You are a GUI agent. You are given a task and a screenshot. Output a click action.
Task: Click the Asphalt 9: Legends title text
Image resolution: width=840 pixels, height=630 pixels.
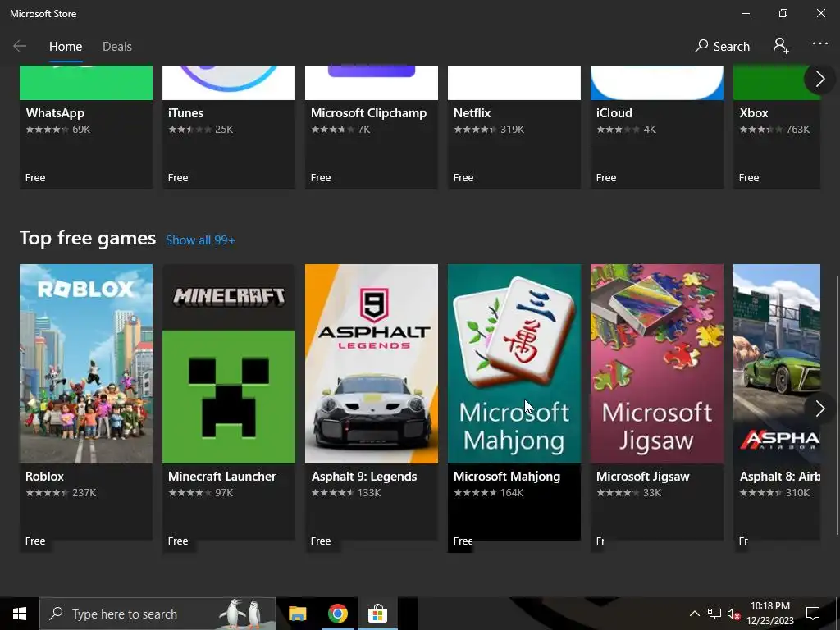click(364, 477)
